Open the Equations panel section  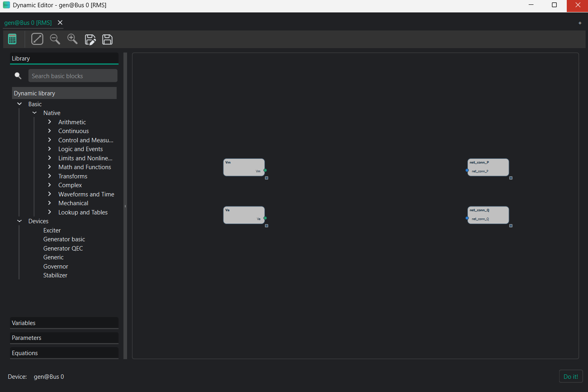coord(64,353)
